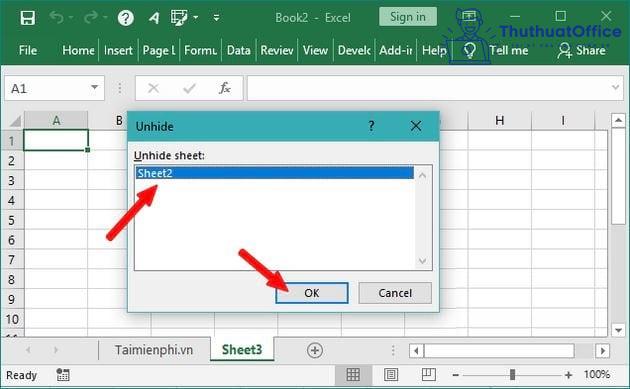This screenshot has width=630, height=389.
Task: Click the Undo arrow icon
Action: point(57,17)
